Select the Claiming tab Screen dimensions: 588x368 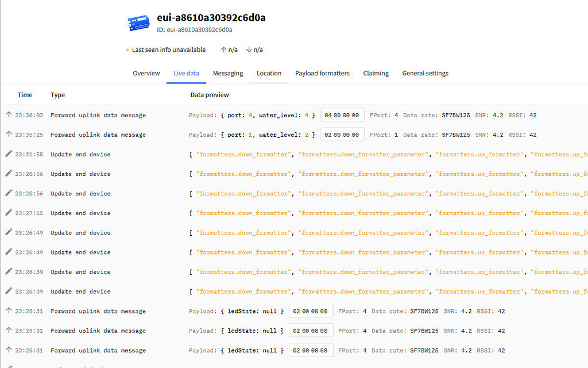[376, 74]
